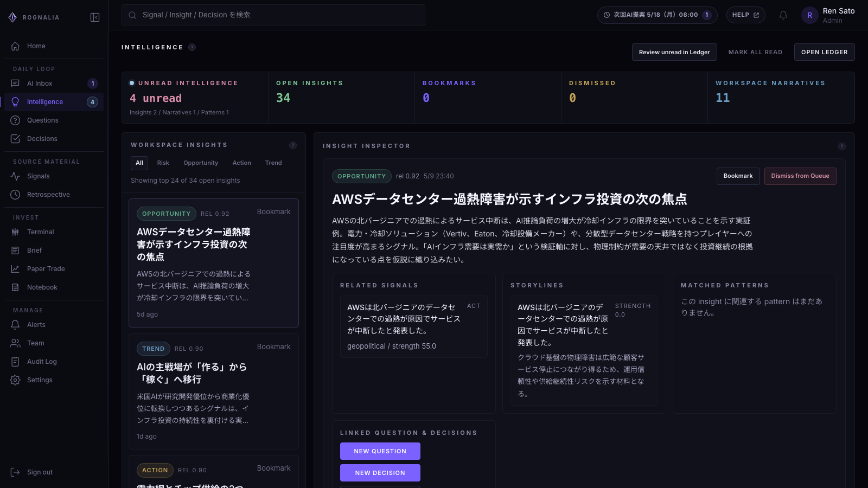868x488 pixels.
Task: Filter insights by Trend
Action: click(273, 163)
